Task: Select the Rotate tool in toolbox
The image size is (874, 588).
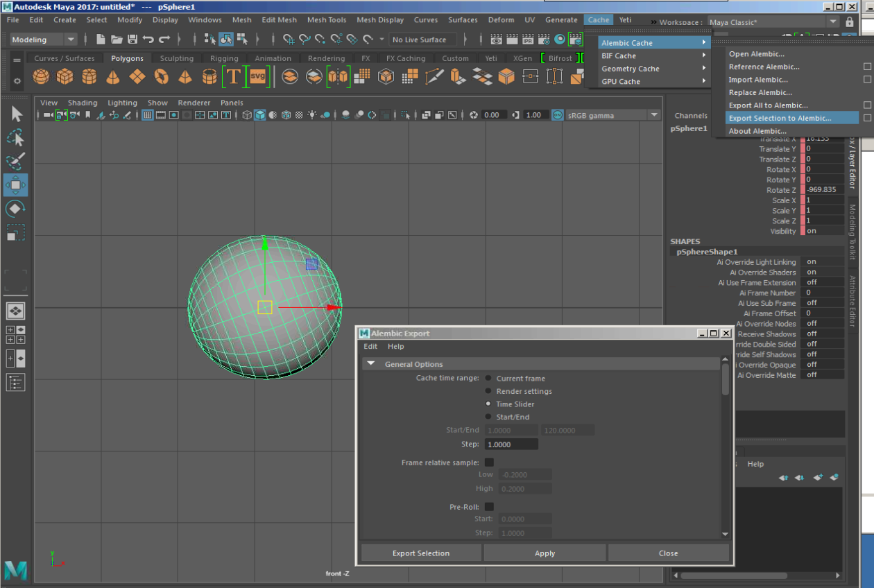Action: (x=15, y=209)
